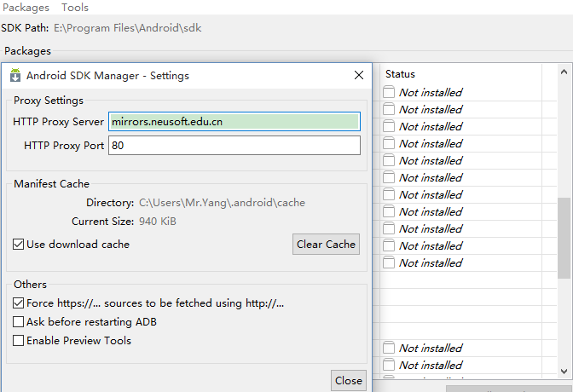This screenshot has height=392, width=573.
Task: Click the Not installed icon just above the blank rows
Action: [x=389, y=262]
